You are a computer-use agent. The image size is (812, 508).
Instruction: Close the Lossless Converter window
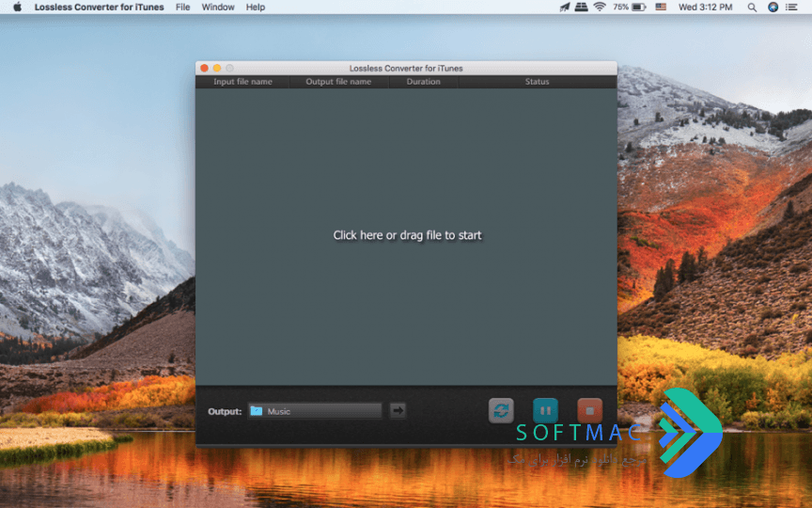tap(205, 68)
